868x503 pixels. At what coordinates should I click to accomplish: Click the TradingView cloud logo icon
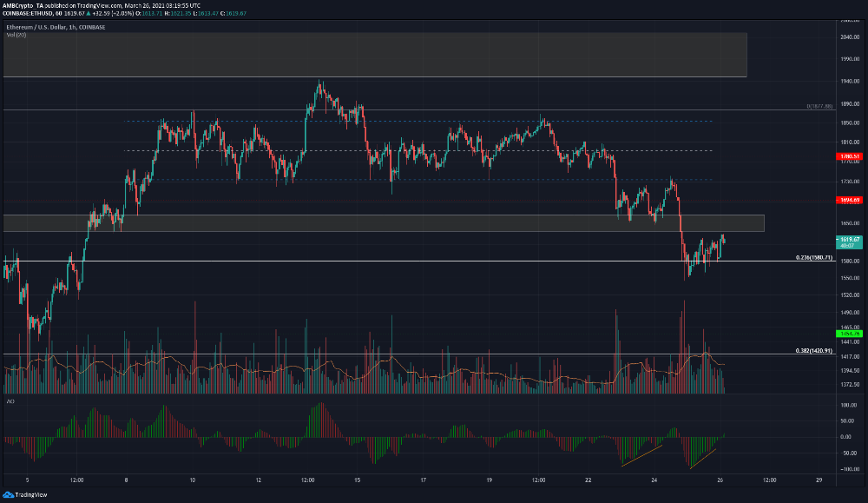tap(9, 495)
